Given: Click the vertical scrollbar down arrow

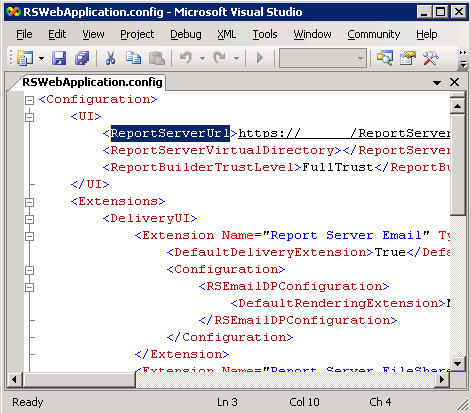Looking at the screenshot, I should point(458,364).
